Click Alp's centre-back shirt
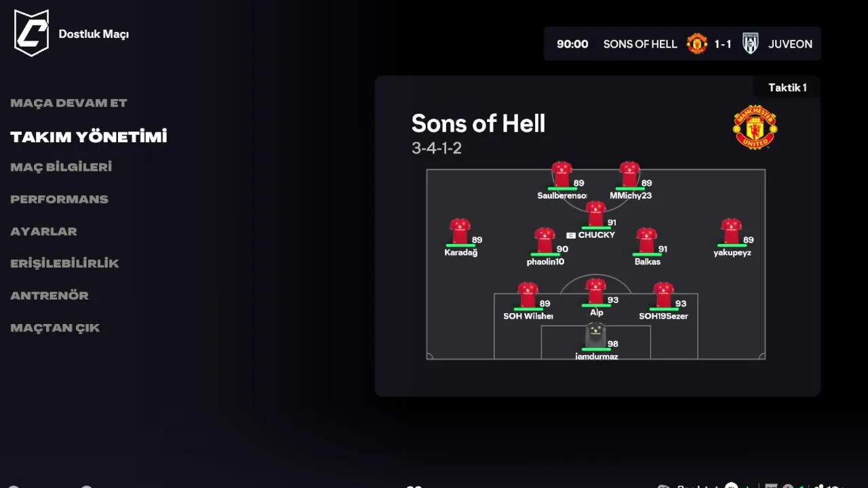 (595, 291)
